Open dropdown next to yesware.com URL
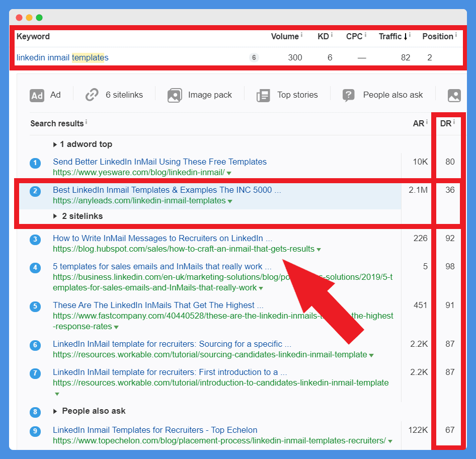476x459 pixels. [x=229, y=173]
